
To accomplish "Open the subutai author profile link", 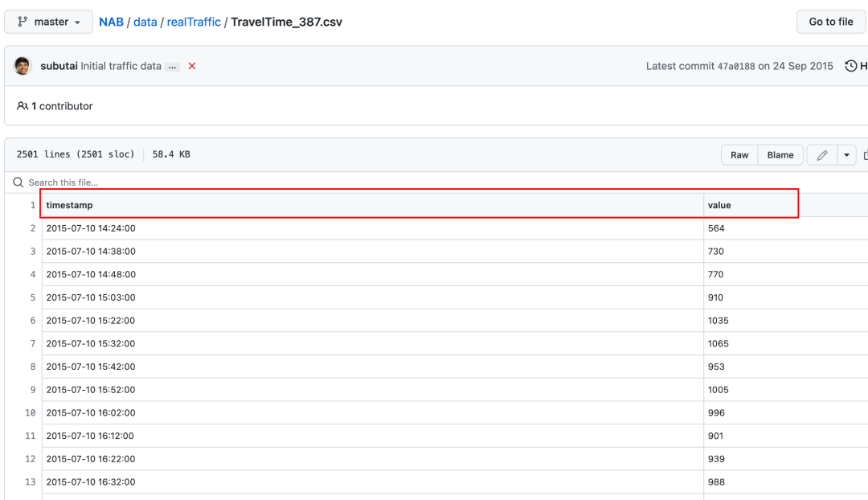I will coord(59,66).
